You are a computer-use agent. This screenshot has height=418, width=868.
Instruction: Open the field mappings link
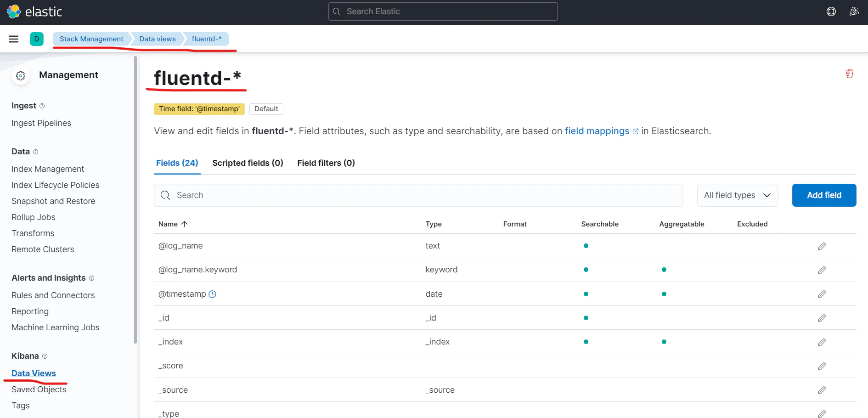pyautogui.click(x=601, y=131)
